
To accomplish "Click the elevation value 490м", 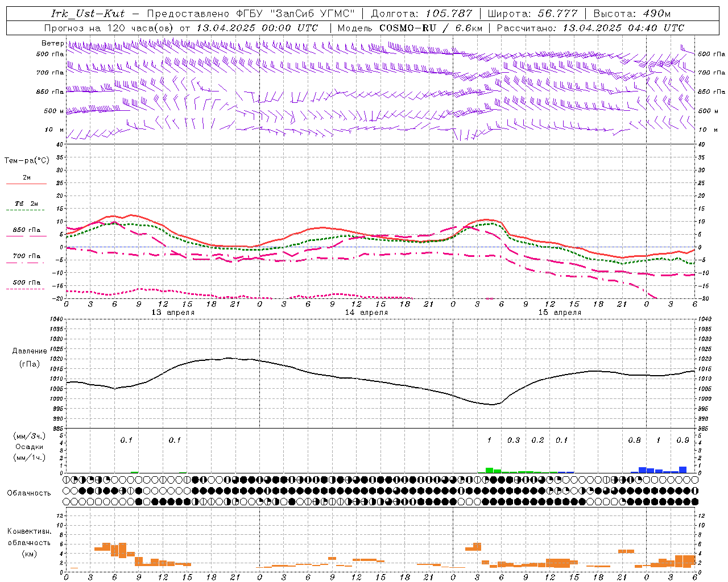I will pos(657,14).
